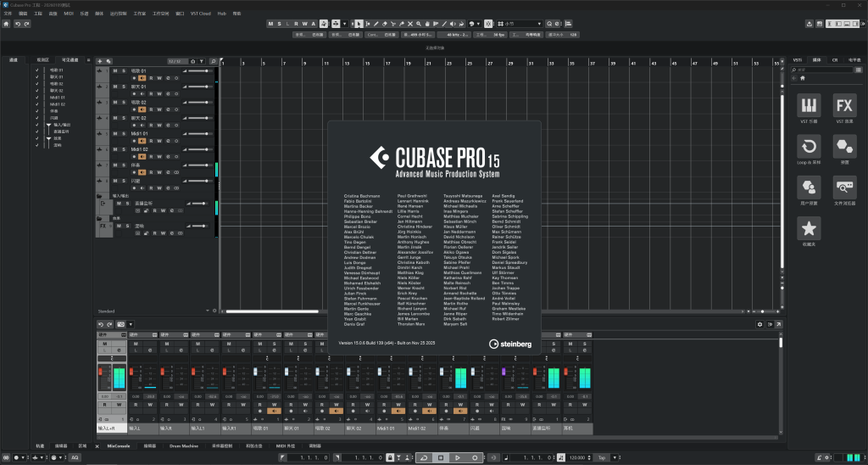The width and height of the screenshot is (868, 465).
Task: Start playback with the transport Play button
Action: (x=457, y=458)
